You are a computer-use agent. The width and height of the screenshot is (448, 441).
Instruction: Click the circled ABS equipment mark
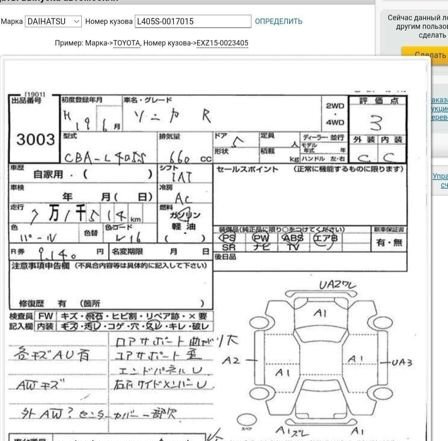293,238
